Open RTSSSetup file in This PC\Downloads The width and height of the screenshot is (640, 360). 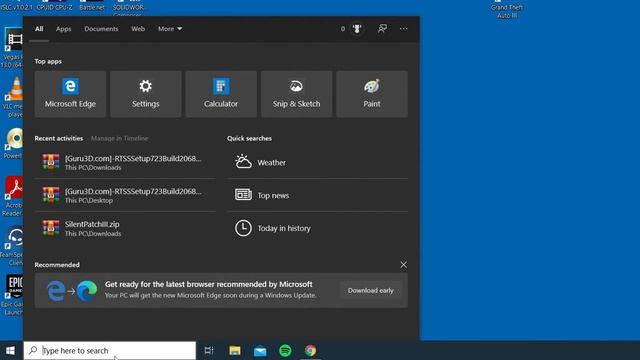coord(125,162)
